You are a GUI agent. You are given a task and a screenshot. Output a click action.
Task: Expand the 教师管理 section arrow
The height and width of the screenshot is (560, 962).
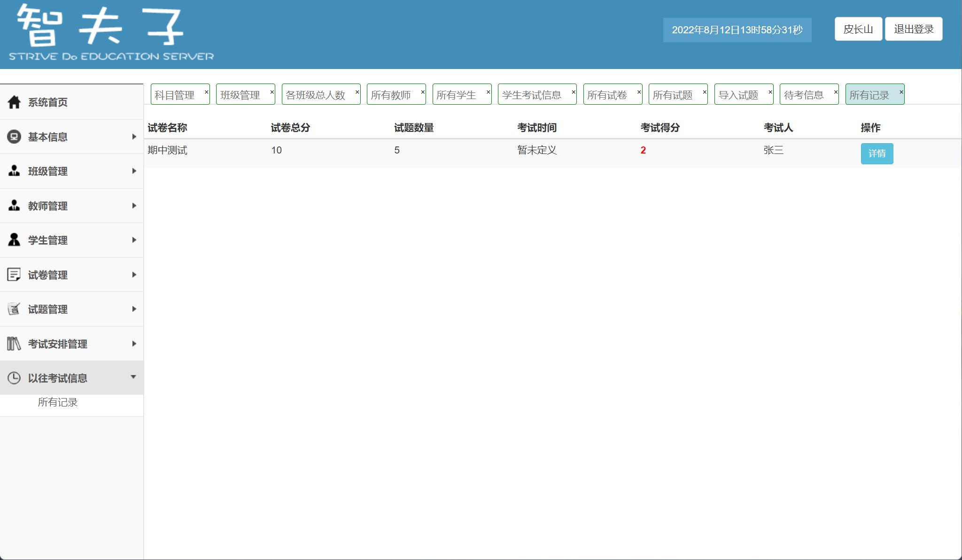(x=134, y=206)
